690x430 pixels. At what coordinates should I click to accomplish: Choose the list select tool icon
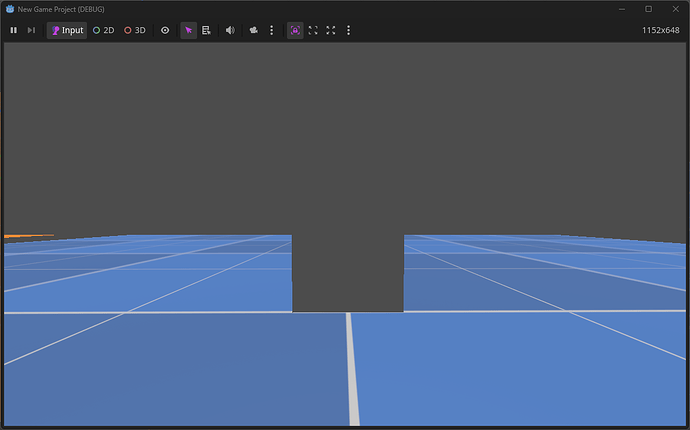(x=206, y=30)
